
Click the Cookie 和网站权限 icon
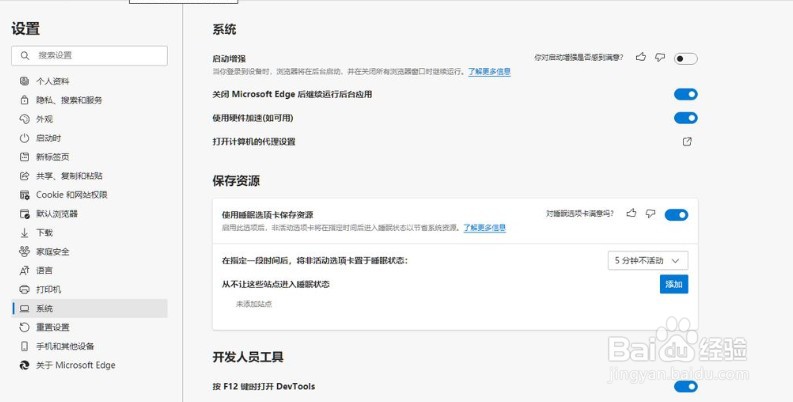[x=24, y=195]
